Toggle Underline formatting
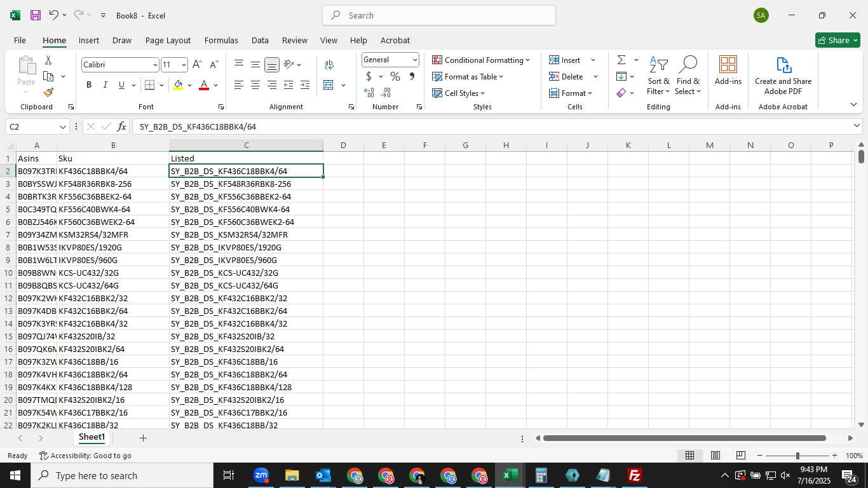 [121, 85]
